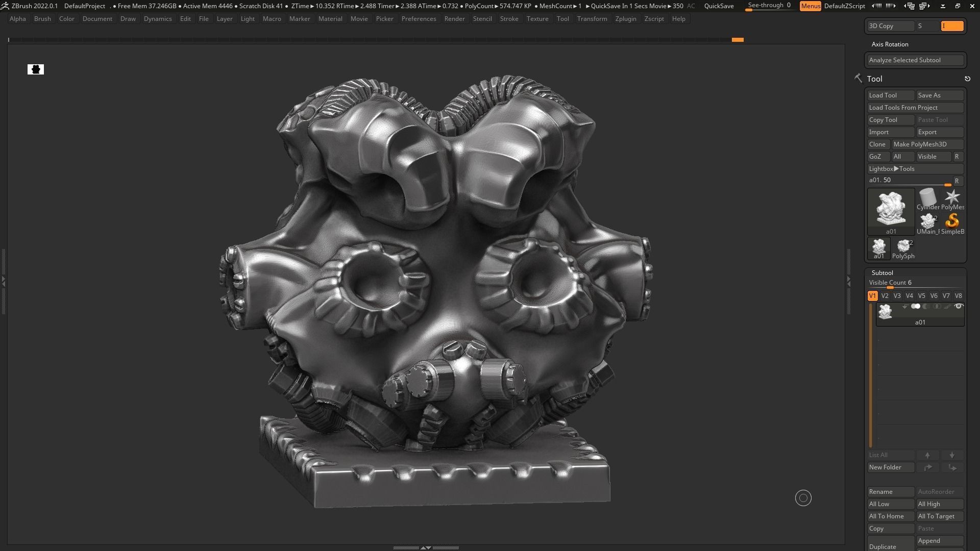The height and width of the screenshot is (551, 980).
Task: Click Make PolyMesh3D button
Action: [x=927, y=144]
